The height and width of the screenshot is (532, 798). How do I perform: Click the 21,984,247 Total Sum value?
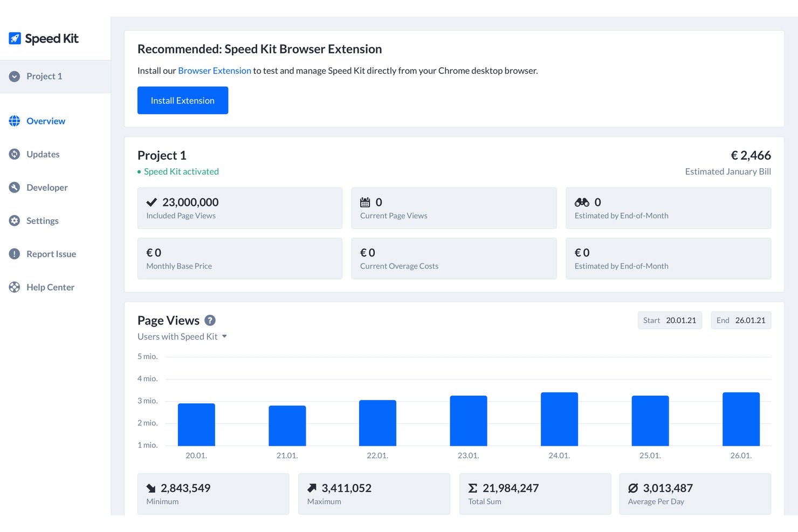click(x=511, y=488)
